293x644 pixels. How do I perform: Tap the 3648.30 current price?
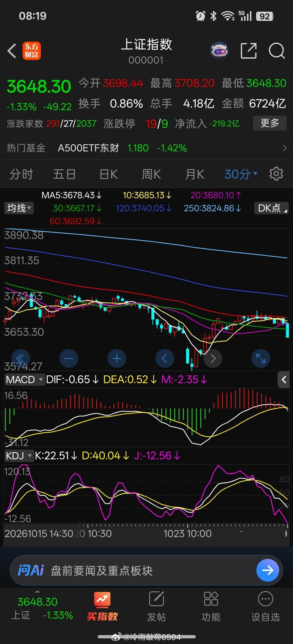(39, 86)
